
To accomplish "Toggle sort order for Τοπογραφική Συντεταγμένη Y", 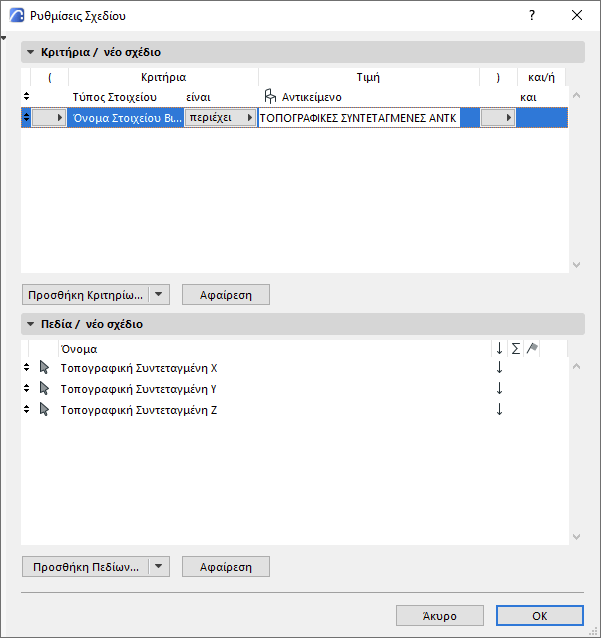I will tap(499, 388).
